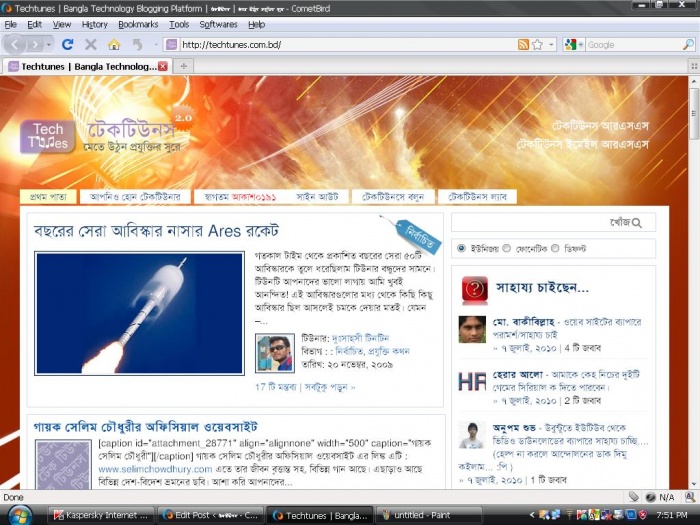Open the back/forward history dropdown arrow

click(49, 45)
